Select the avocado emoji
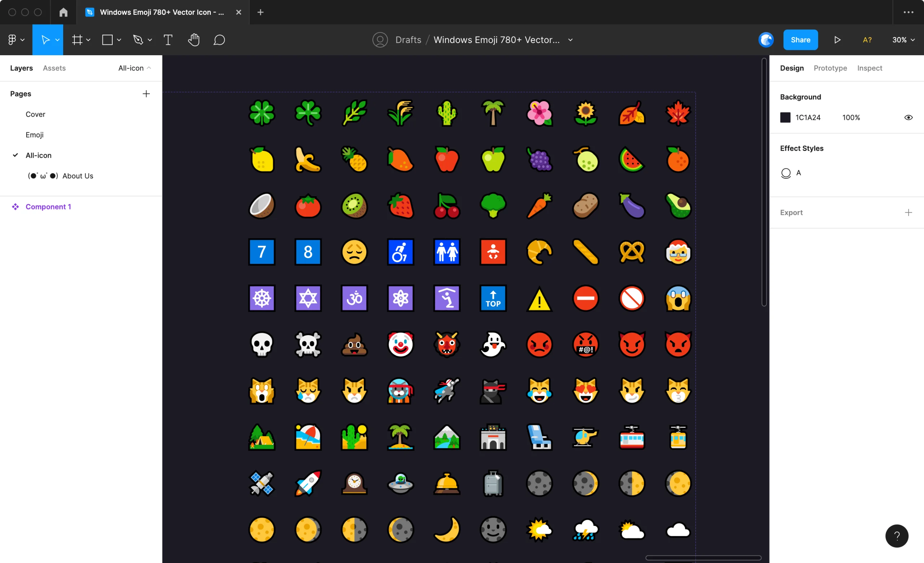The height and width of the screenshot is (563, 924). (678, 205)
